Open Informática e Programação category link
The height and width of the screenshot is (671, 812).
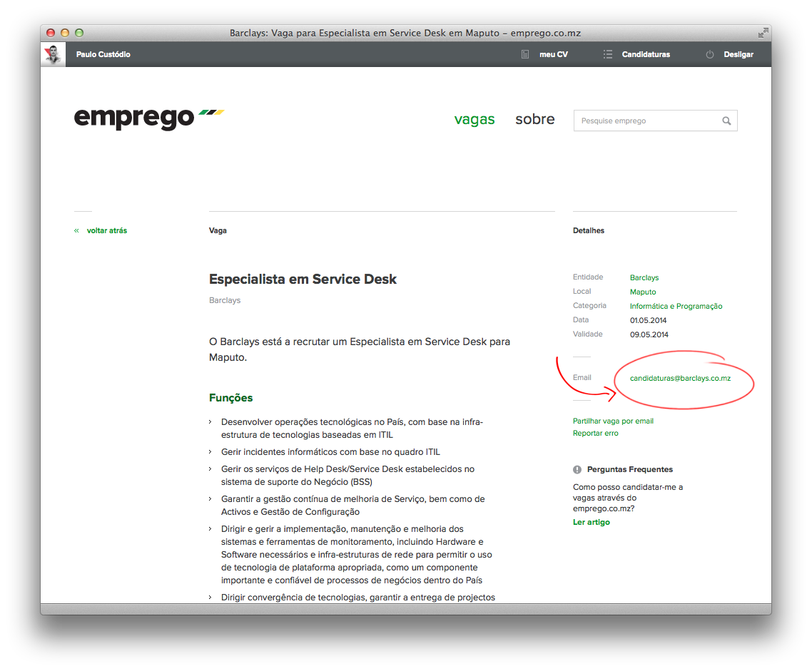click(676, 307)
